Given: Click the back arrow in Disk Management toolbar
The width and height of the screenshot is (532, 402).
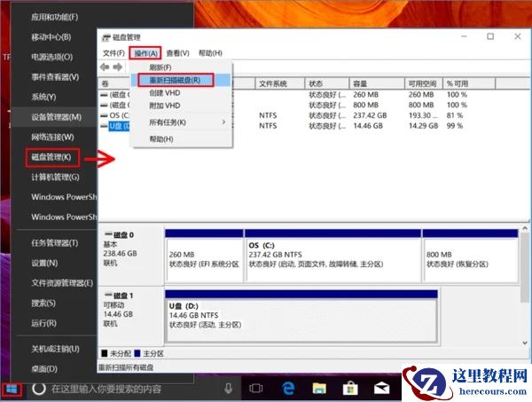Looking at the screenshot, I should [105, 67].
